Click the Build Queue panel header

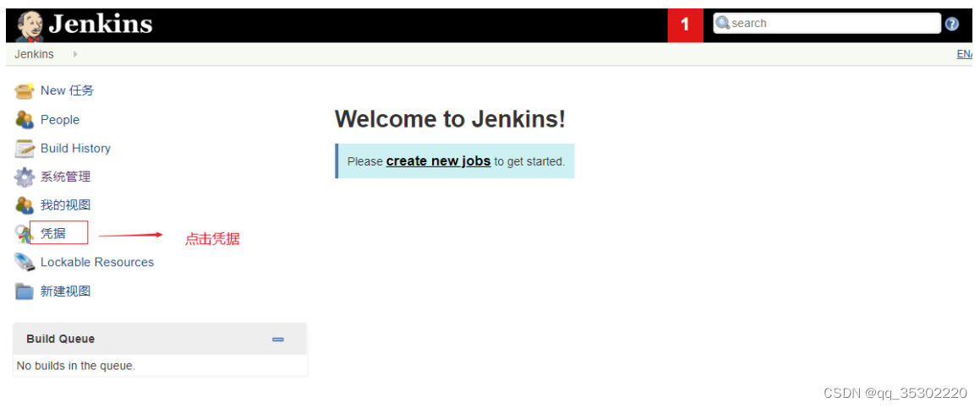click(x=160, y=339)
